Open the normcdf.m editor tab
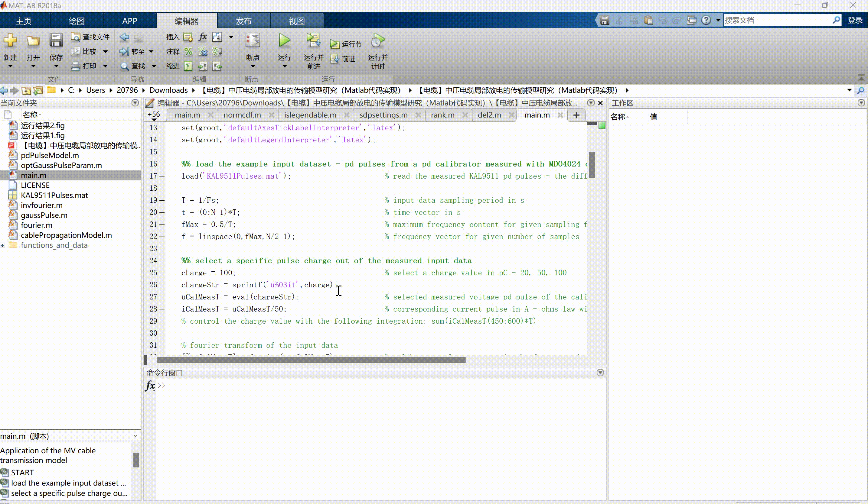The width and height of the screenshot is (868, 504). (x=242, y=115)
